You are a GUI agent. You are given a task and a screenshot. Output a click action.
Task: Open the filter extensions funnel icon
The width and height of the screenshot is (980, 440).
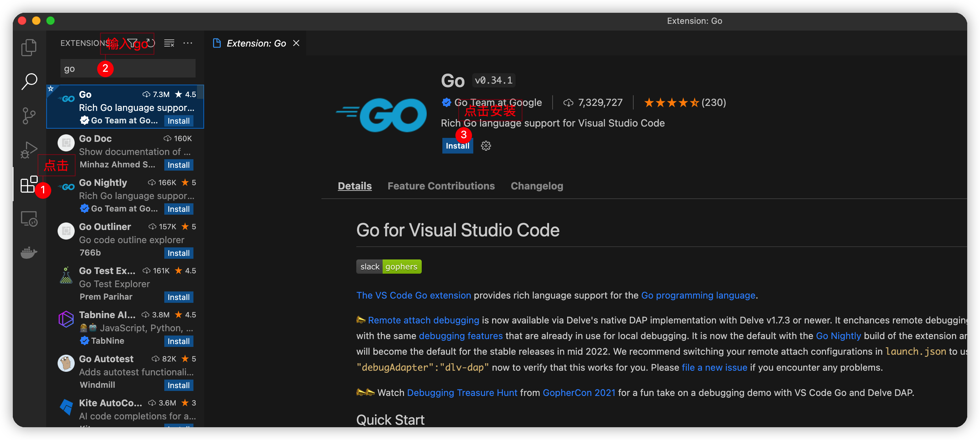pos(132,43)
